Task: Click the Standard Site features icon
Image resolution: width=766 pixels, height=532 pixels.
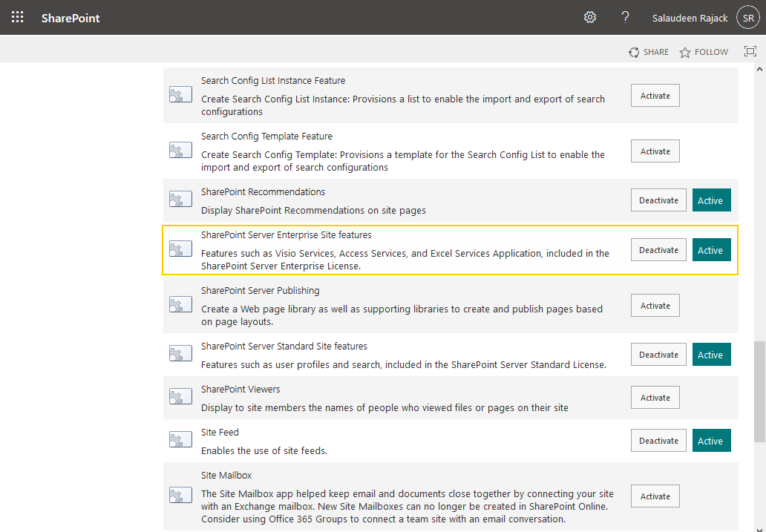Action: (x=180, y=354)
